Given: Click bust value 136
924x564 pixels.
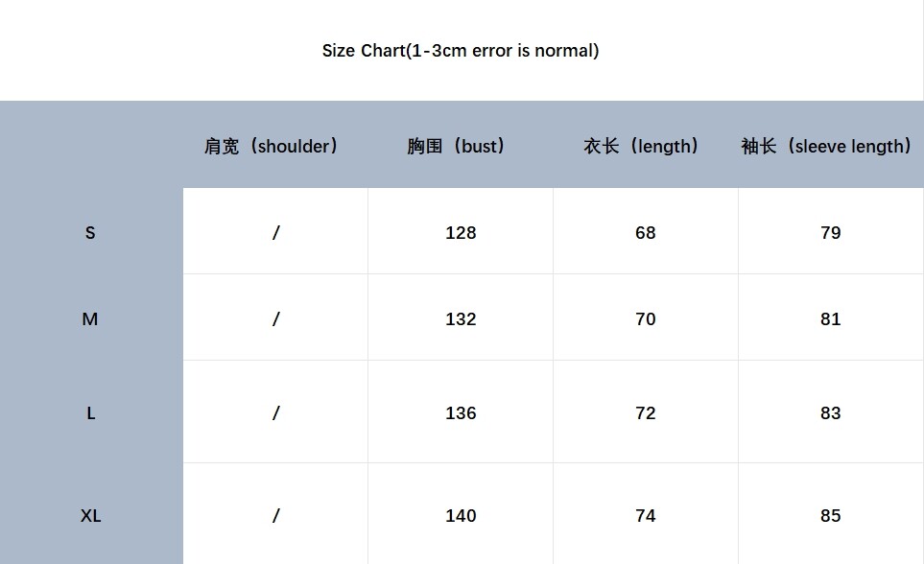Looking at the screenshot, I should point(461,412).
